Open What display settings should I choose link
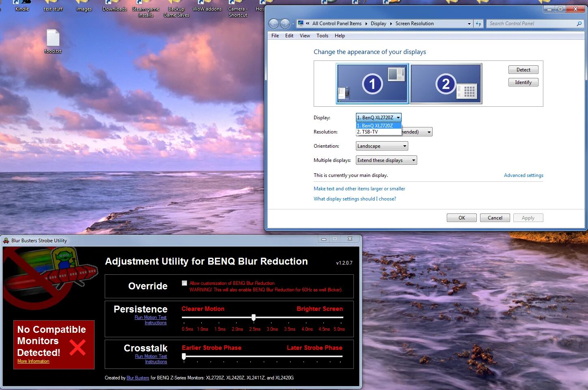 pyautogui.click(x=355, y=199)
